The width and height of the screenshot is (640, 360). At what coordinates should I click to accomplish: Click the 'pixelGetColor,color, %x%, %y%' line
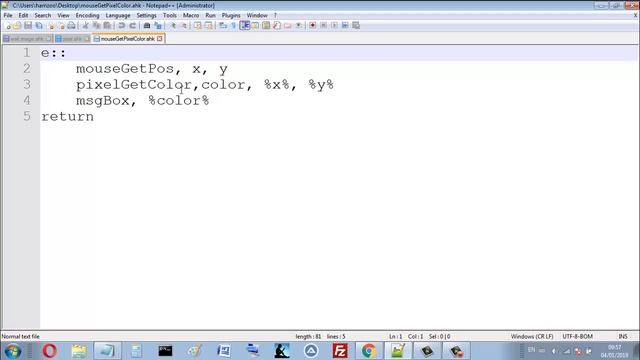pos(205,84)
